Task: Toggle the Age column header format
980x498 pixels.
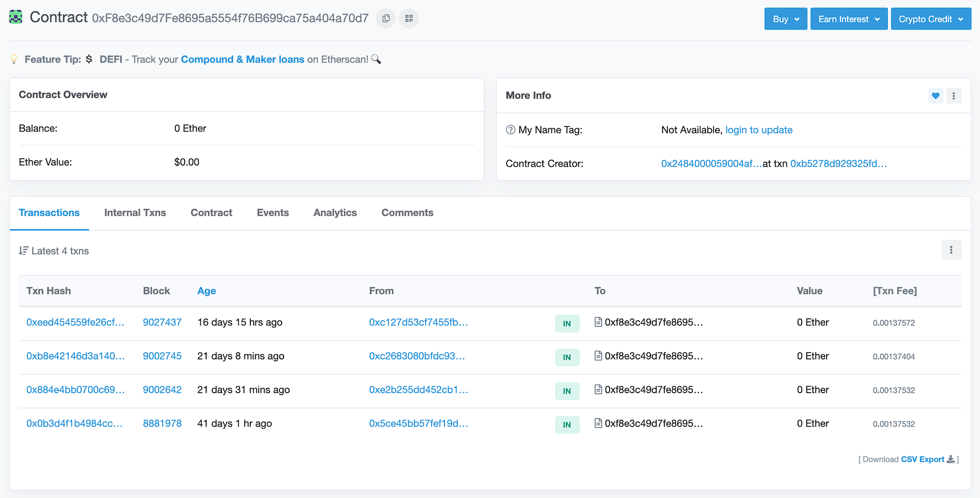Action: (x=206, y=291)
